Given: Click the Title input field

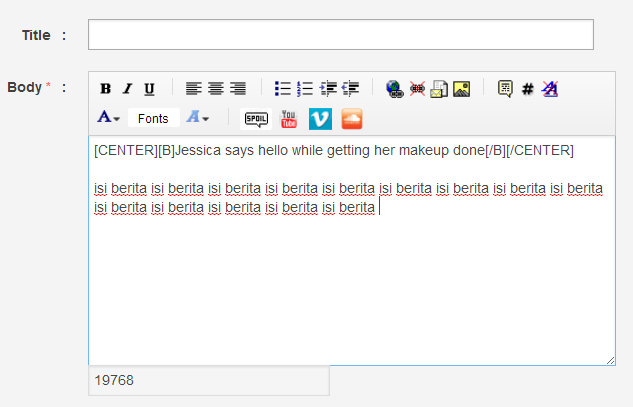Looking at the screenshot, I should pos(341,35).
